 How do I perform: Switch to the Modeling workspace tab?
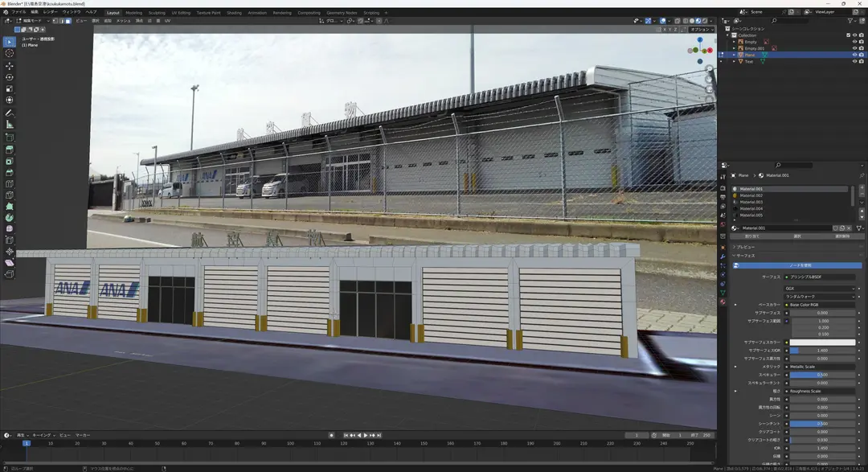coord(134,12)
